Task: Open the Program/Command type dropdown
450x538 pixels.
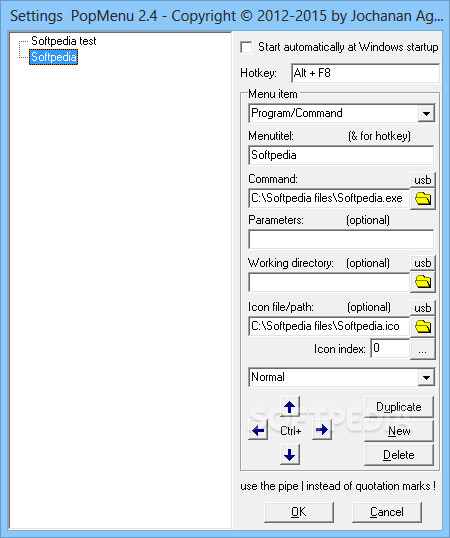Action: pyautogui.click(x=426, y=113)
